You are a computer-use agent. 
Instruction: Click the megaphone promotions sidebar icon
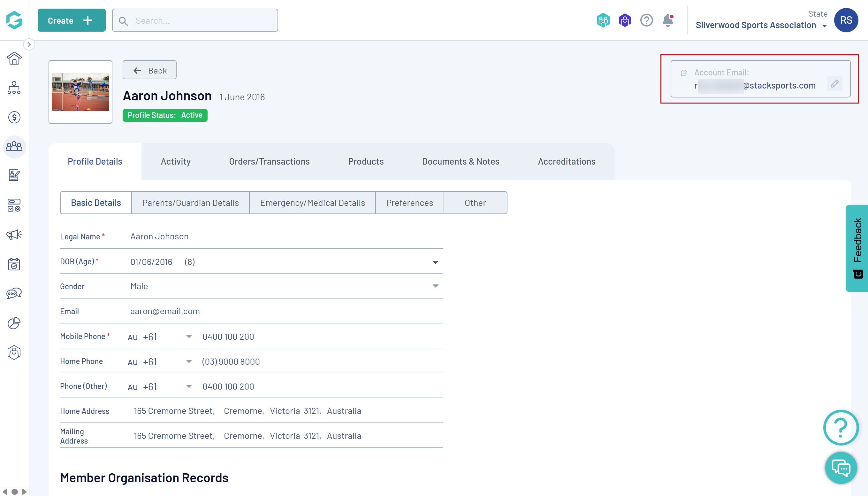[14, 235]
